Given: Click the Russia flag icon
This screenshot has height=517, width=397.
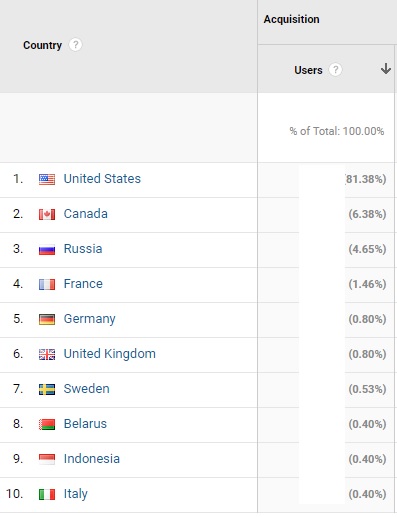Looking at the screenshot, I should 47,250.
